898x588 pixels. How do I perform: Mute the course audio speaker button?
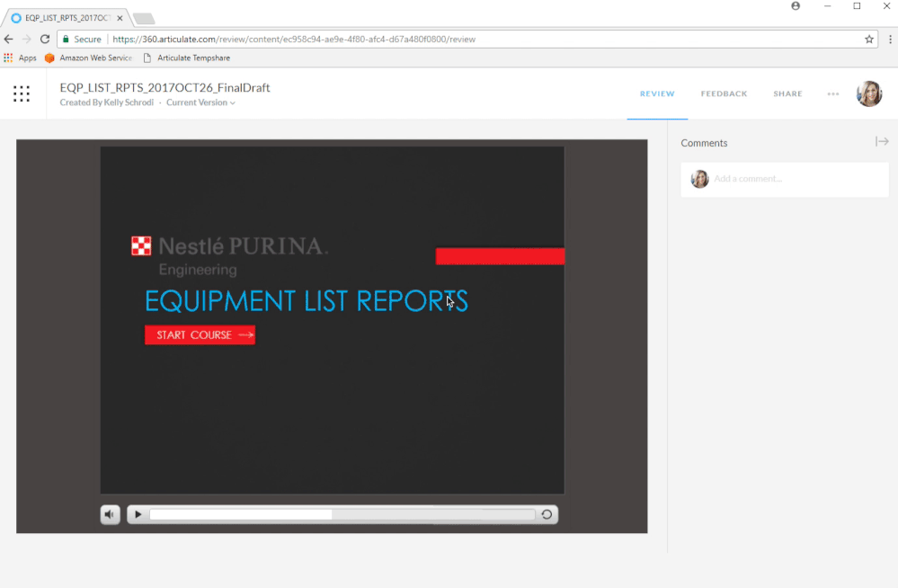tap(110, 514)
